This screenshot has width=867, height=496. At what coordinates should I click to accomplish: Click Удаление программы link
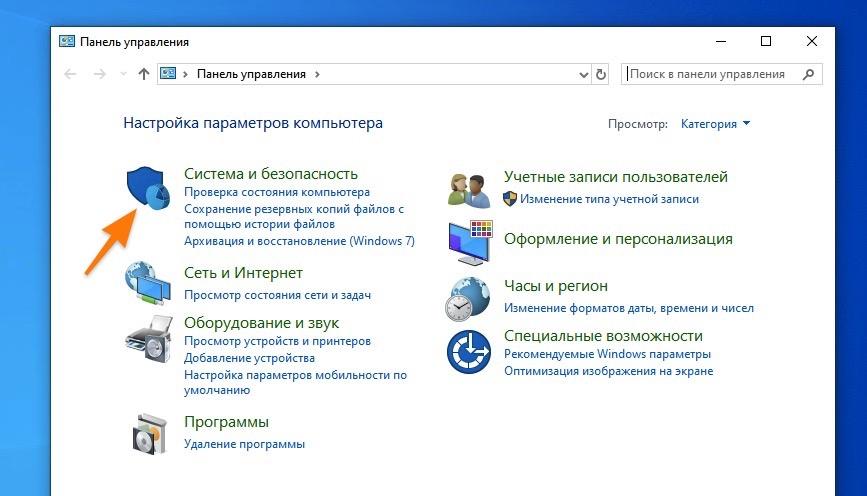[244, 444]
